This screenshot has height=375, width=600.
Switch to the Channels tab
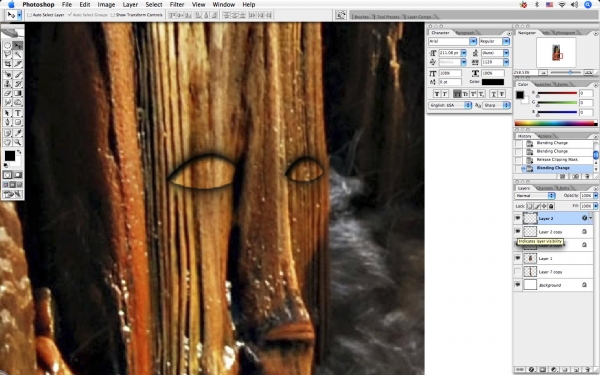click(x=545, y=188)
